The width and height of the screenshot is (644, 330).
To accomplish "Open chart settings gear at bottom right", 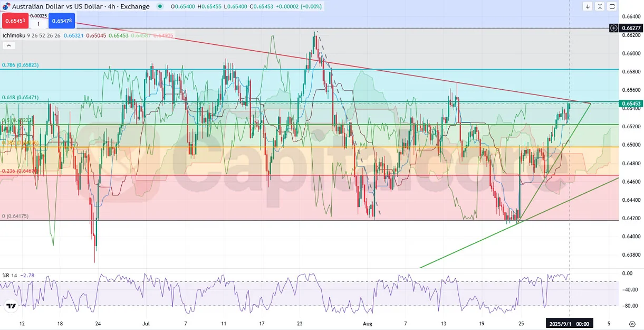I will click(x=632, y=324).
